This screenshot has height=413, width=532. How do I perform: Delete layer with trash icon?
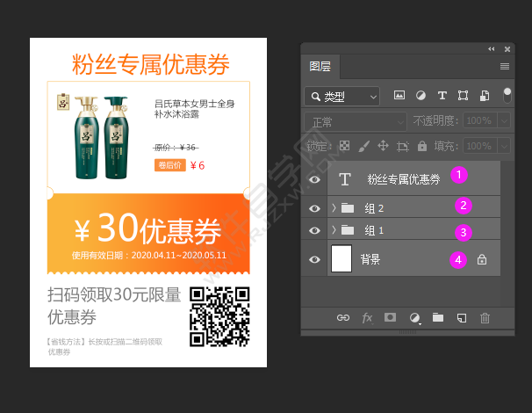pos(485,318)
